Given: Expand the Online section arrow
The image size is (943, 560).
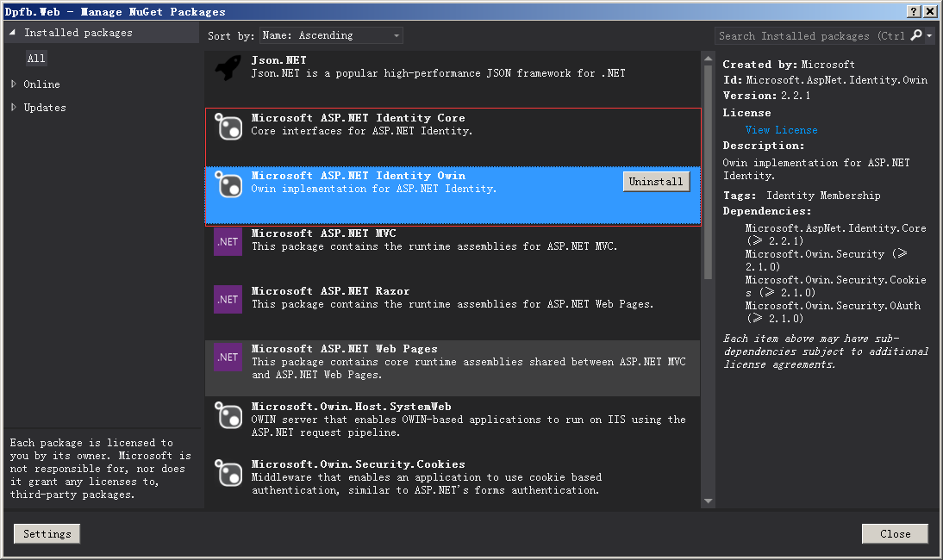Looking at the screenshot, I should (x=13, y=84).
